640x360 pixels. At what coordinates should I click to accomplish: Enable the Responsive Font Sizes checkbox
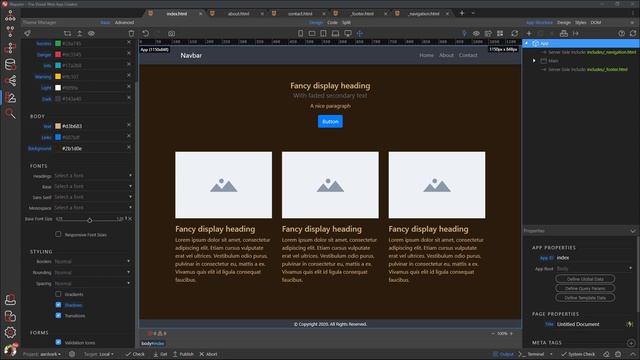click(x=58, y=234)
